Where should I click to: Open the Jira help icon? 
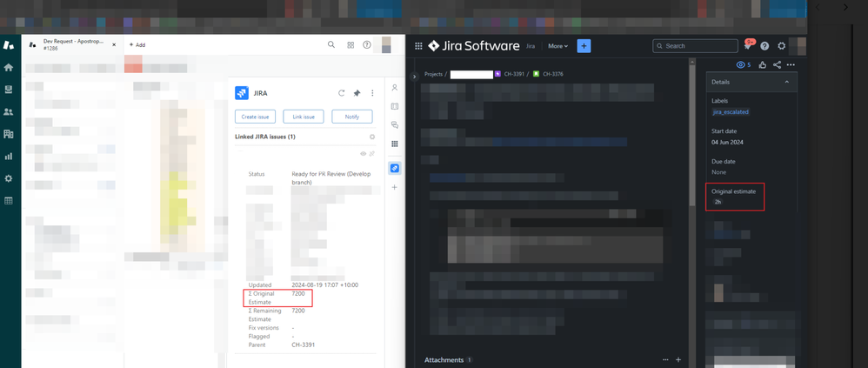click(x=765, y=46)
